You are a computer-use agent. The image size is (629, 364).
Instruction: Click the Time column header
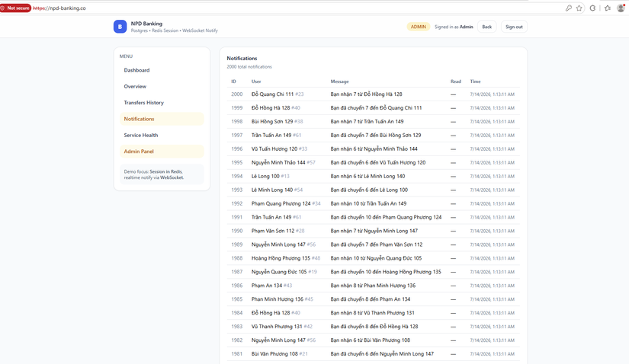[475, 81]
